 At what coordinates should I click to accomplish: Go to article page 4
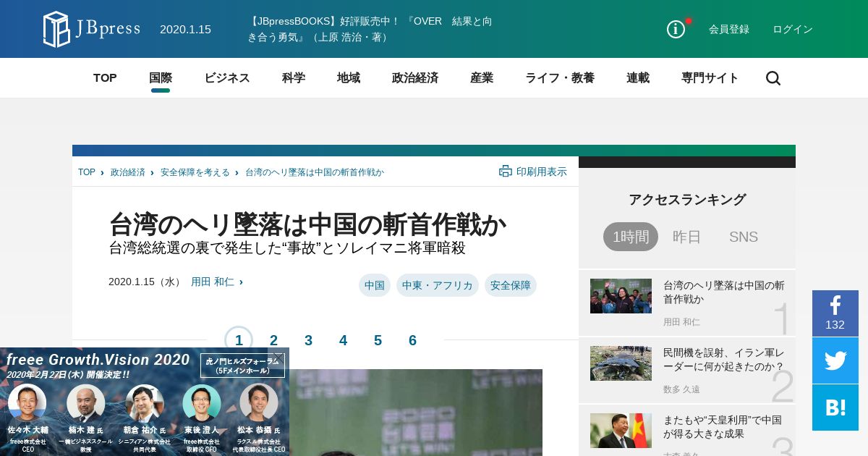click(x=343, y=340)
